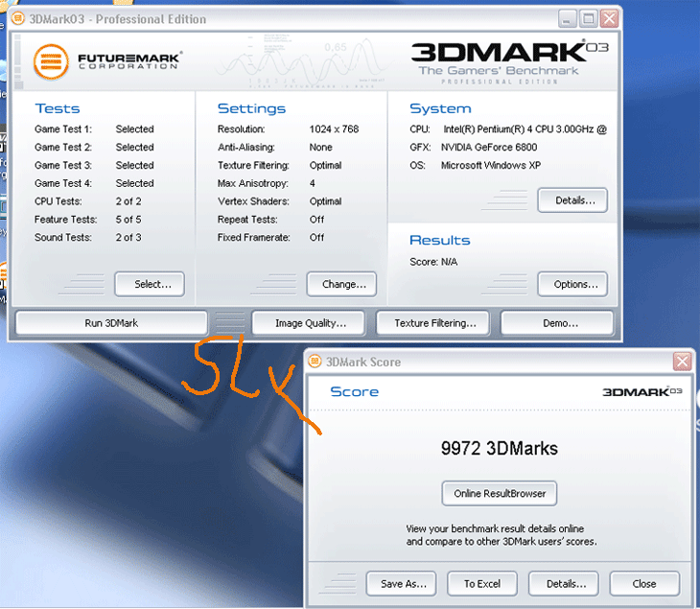Image resolution: width=700 pixels, height=609 pixels.
Task: Click 3DMark Score title bar icon
Action: 315,362
